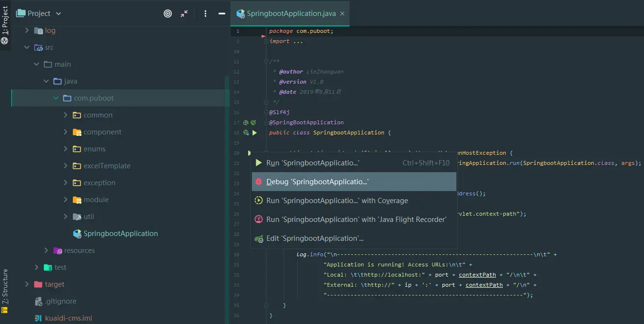Open Project panel options three-dot menu
Image resolution: width=644 pixels, height=324 pixels.
click(205, 14)
